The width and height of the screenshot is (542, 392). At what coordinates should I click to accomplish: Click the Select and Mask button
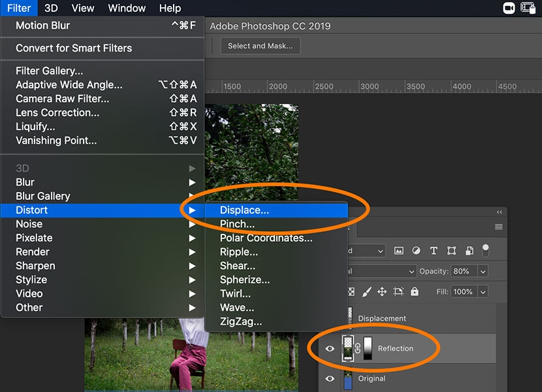tap(260, 46)
